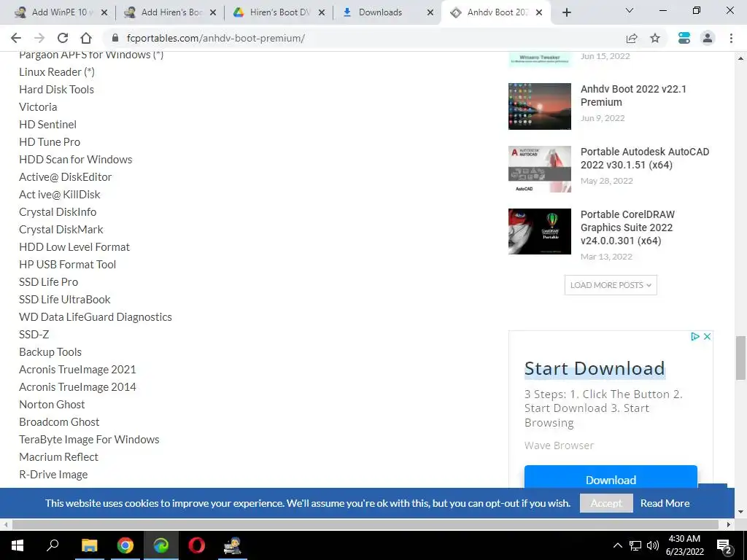Close the Add WinPE 10 tab
This screenshot has width=747, height=560.
104,12
